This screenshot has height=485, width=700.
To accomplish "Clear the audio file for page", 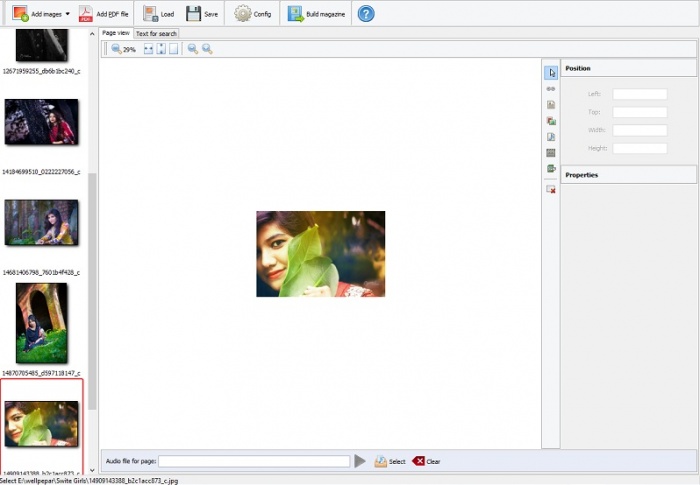I will coord(426,461).
